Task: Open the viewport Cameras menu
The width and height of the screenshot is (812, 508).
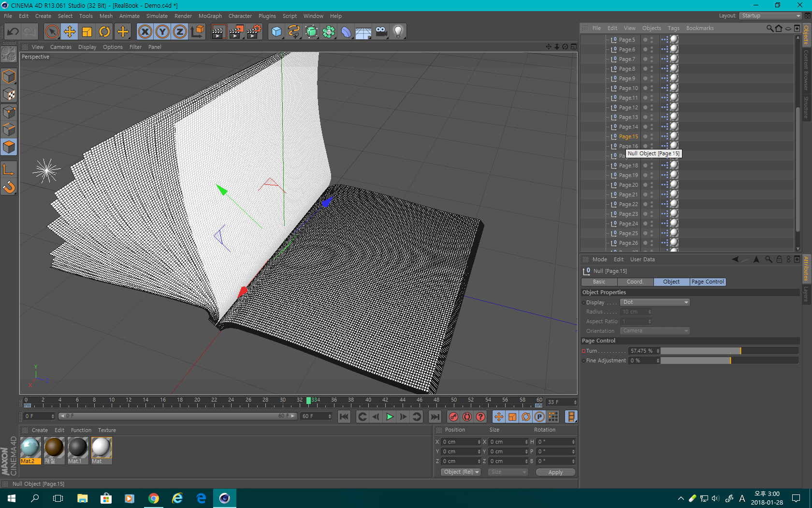Action: [x=61, y=47]
